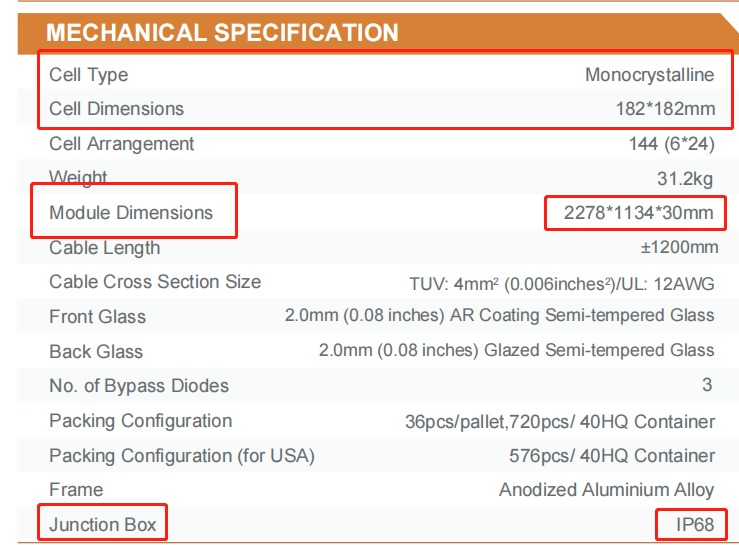Click the Packing Configuration (for USA) label
739x545 pixels.
(182, 456)
